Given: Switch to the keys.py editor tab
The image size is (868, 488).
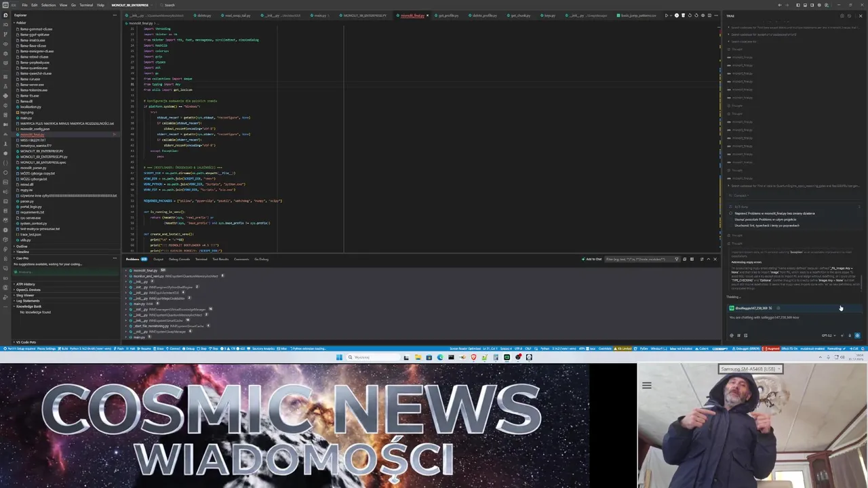Looking at the screenshot, I should click(548, 15).
